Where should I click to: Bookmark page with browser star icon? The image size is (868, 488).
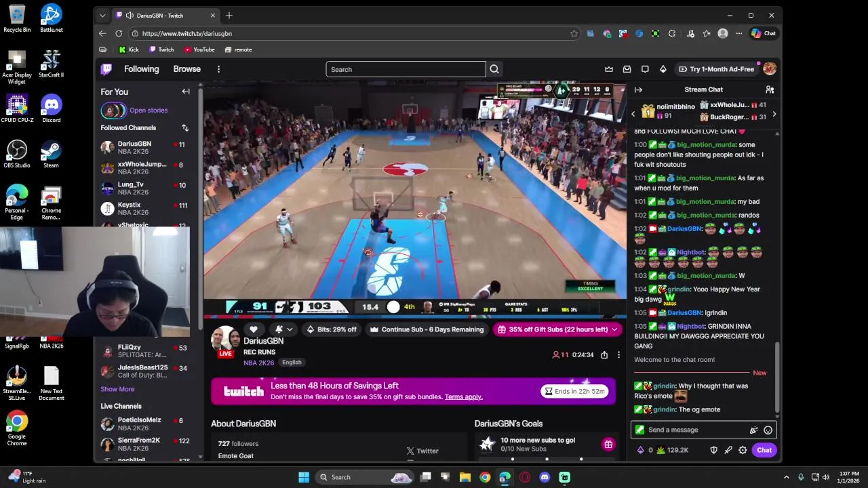(574, 33)
